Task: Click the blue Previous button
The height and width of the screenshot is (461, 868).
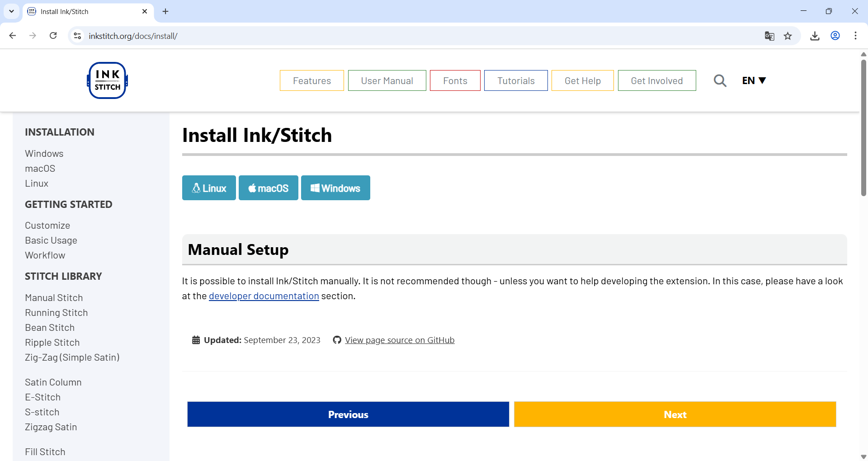Action: coord(348,414)
